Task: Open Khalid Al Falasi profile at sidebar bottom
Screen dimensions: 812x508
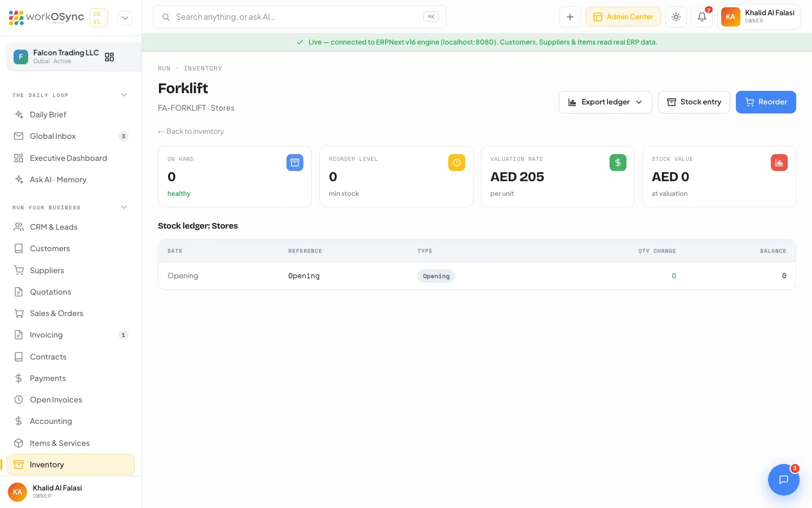Action: pos(70,492)
